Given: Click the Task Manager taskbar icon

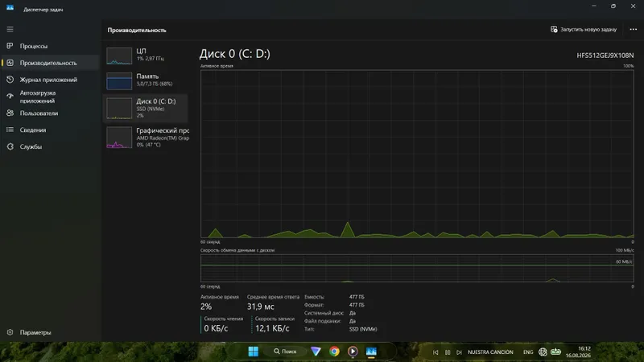Looking at the screenshot, I should pos(371,352).
